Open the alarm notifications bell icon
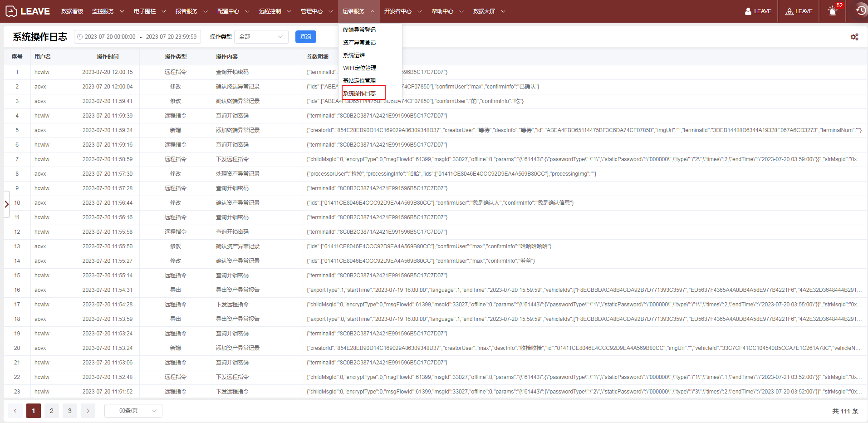868x423 pixels. [832, 11]
